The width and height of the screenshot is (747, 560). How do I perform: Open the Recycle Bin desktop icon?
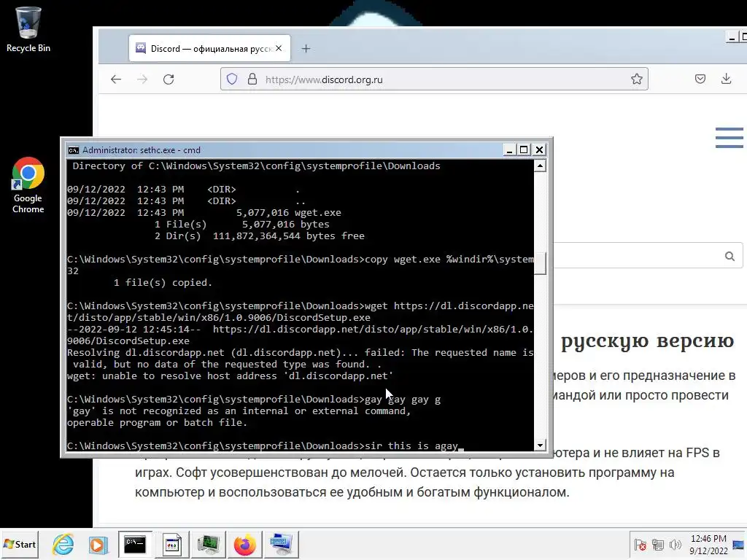point(28,29)
